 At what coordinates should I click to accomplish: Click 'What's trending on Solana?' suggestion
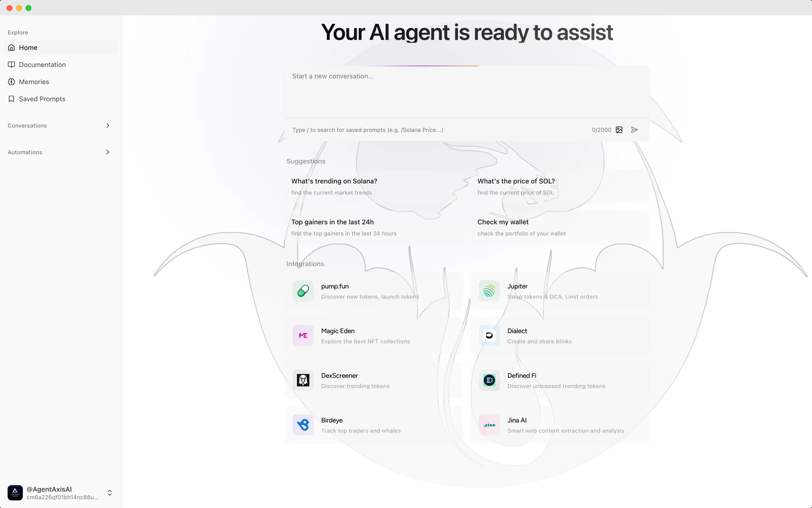click(334, 181)
